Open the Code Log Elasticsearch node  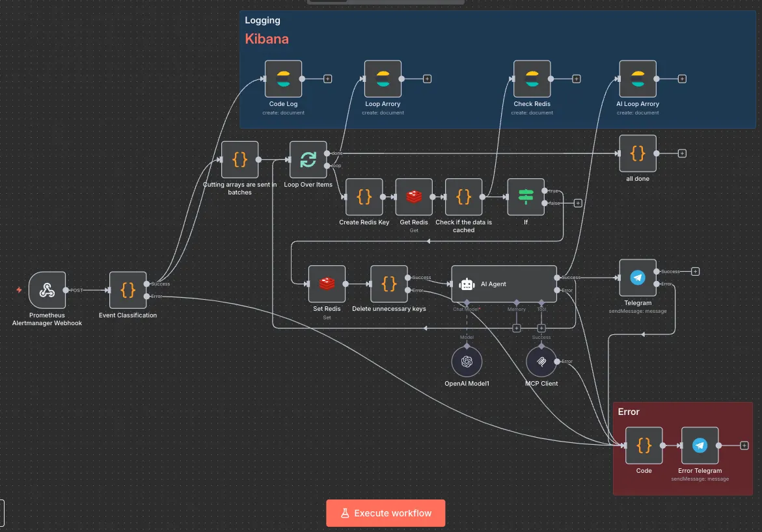(283, 78)
